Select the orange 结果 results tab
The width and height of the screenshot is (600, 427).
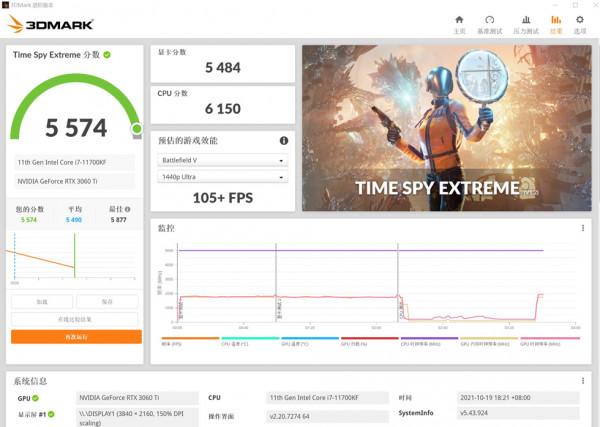click(x=556, y=24)
